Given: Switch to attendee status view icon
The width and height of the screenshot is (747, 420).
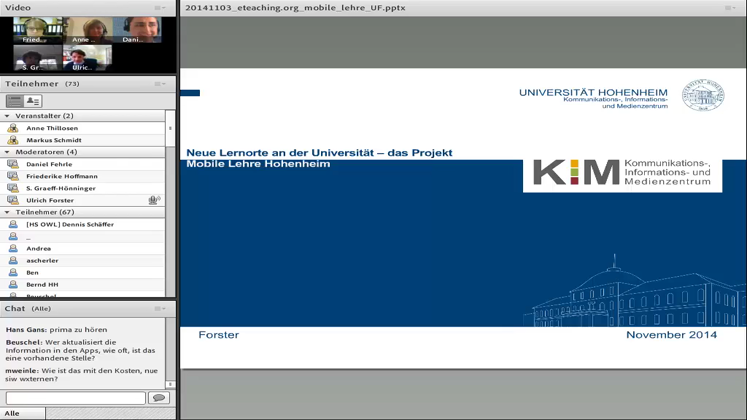Looking at the screenshot, I should point(33,101).
